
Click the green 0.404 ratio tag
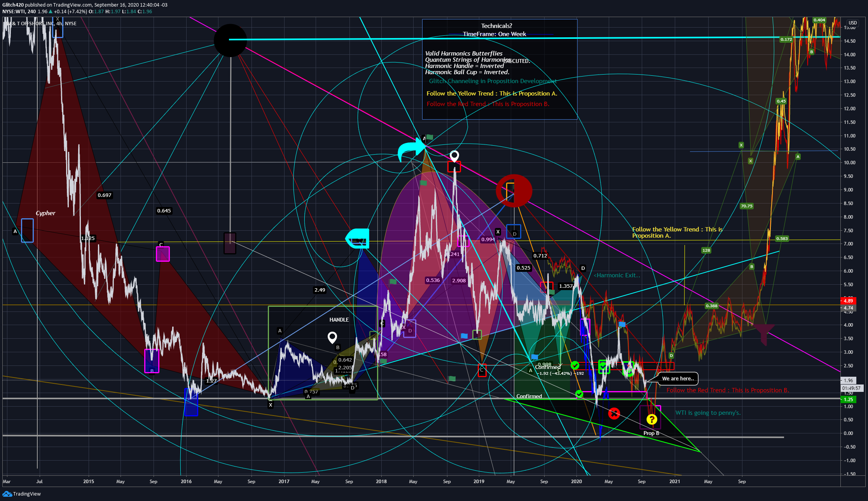click(819, 20)
